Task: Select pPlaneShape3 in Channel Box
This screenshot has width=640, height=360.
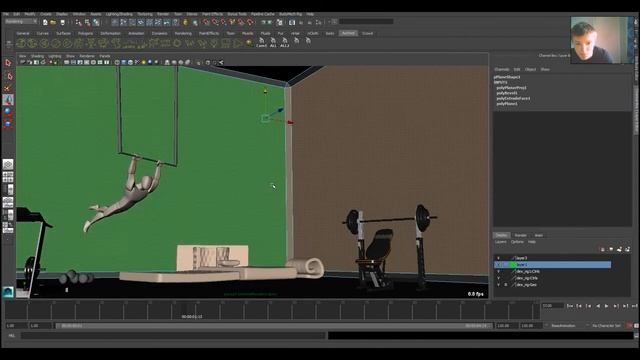Action: 507,77
